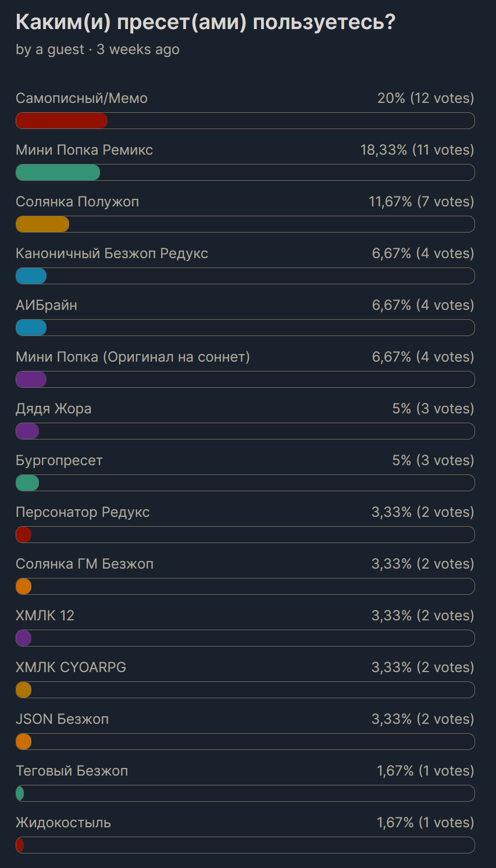Click the Жидокостыль option label

63,823
